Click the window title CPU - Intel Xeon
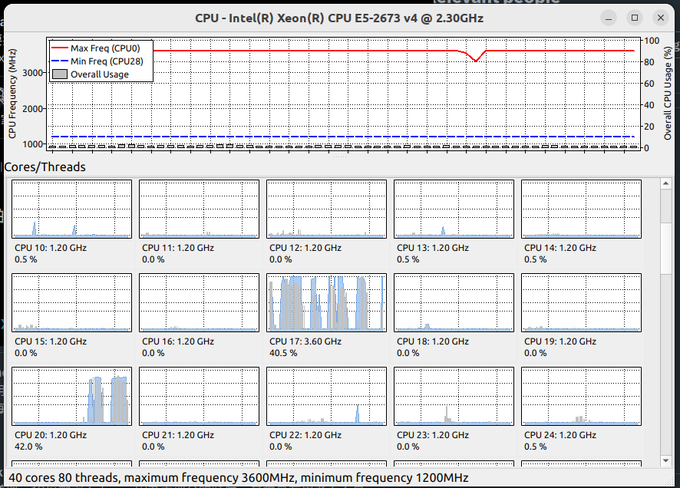 [x=339, y=18]
